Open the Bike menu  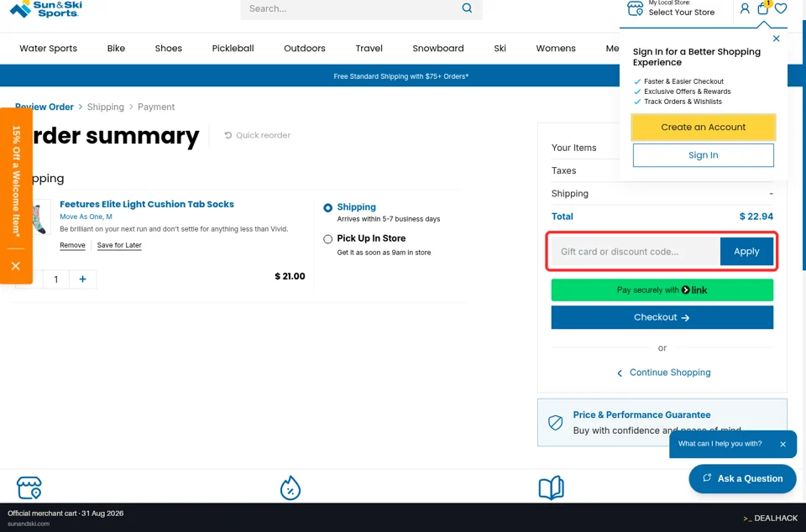click(116, 49)
